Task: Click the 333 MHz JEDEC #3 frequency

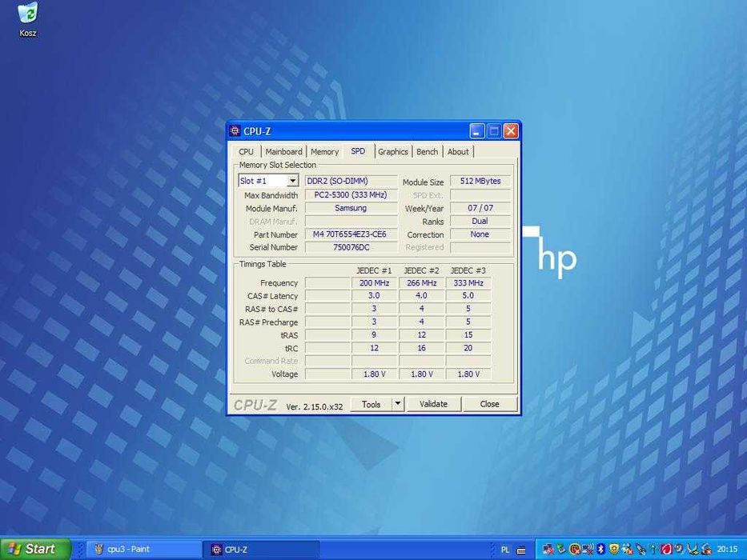Action: [468, 283]
